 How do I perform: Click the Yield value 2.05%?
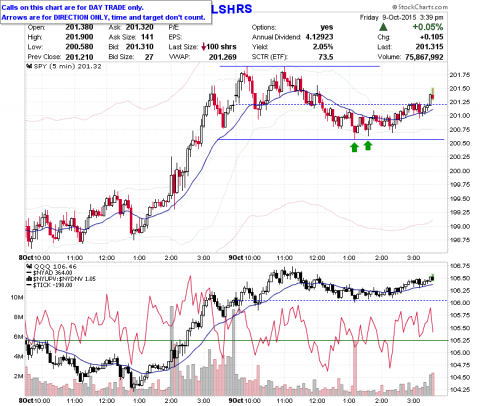coord(323,47)
